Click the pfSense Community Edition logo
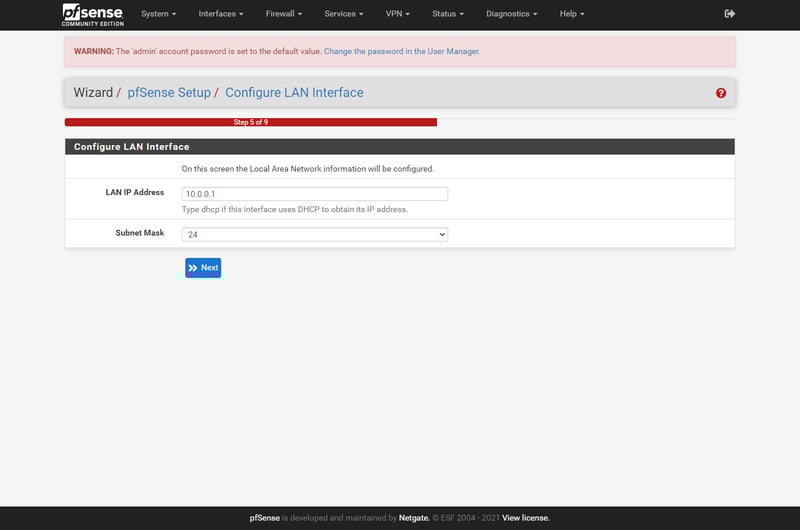The width and height of the screenshot is (800, 530). [92, 15]
